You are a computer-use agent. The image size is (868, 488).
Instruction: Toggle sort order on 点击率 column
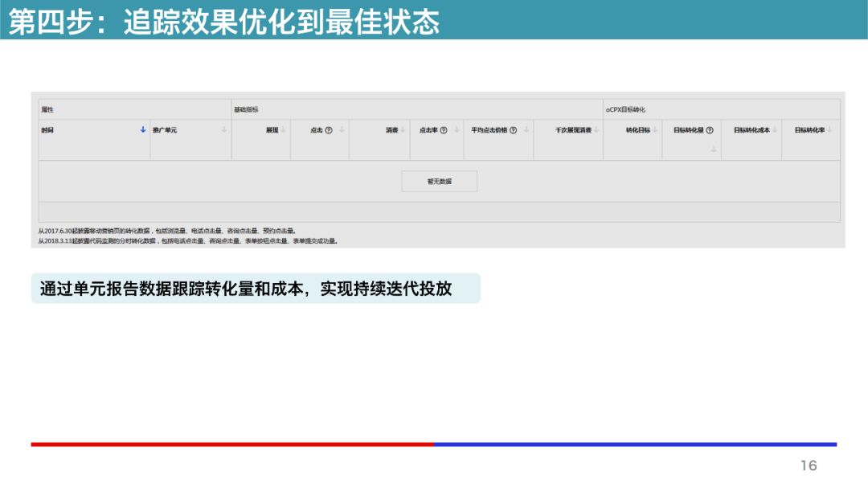click(455, 129)
